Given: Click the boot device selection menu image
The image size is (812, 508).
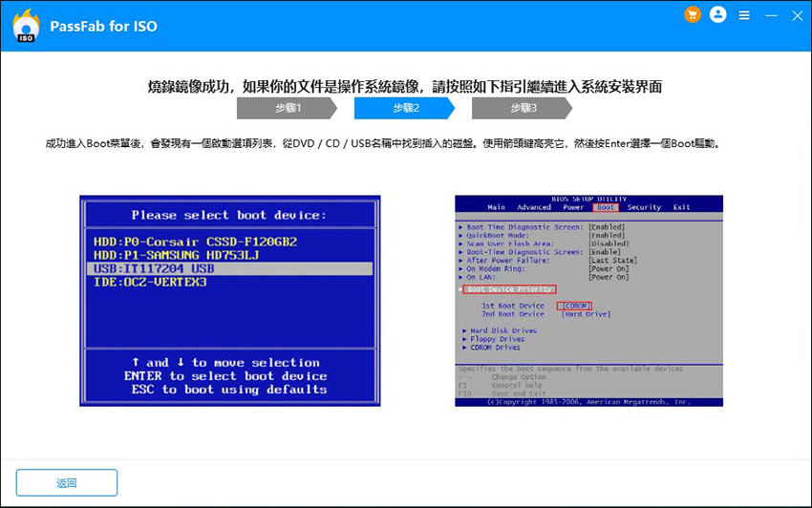Looking at the screenshot, I should pyautogui.click(x=229, y=301).
